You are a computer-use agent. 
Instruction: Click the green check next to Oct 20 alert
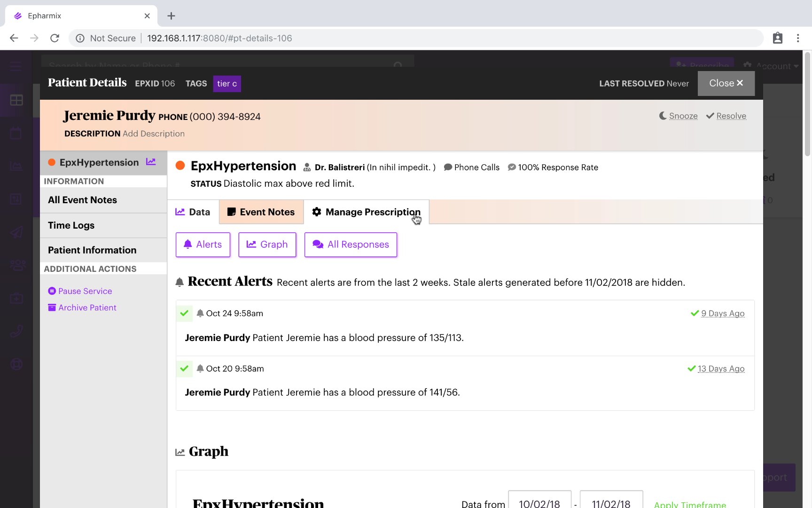[x=184, y=368]
